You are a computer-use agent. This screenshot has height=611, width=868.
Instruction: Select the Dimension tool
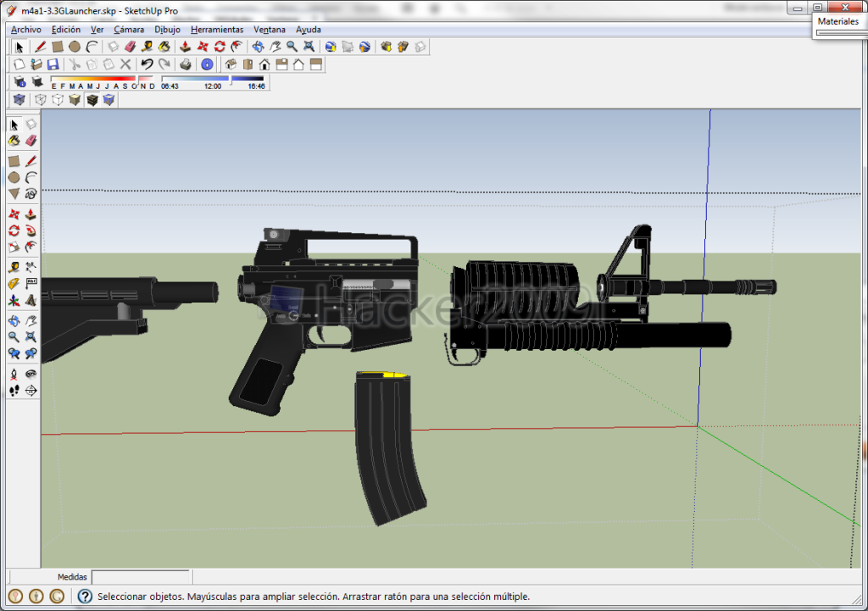click(x=31, y=267)
